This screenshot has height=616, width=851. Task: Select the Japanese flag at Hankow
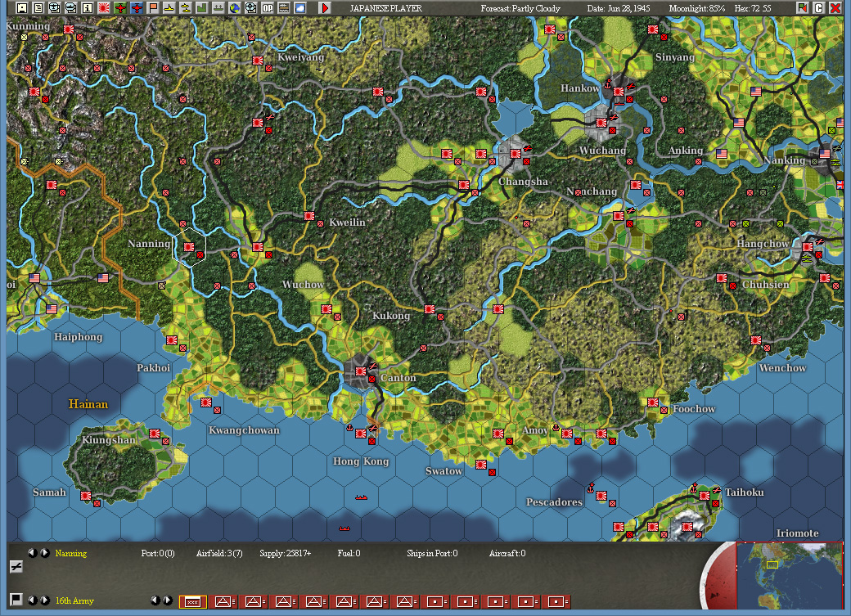(x=618, y=92)
